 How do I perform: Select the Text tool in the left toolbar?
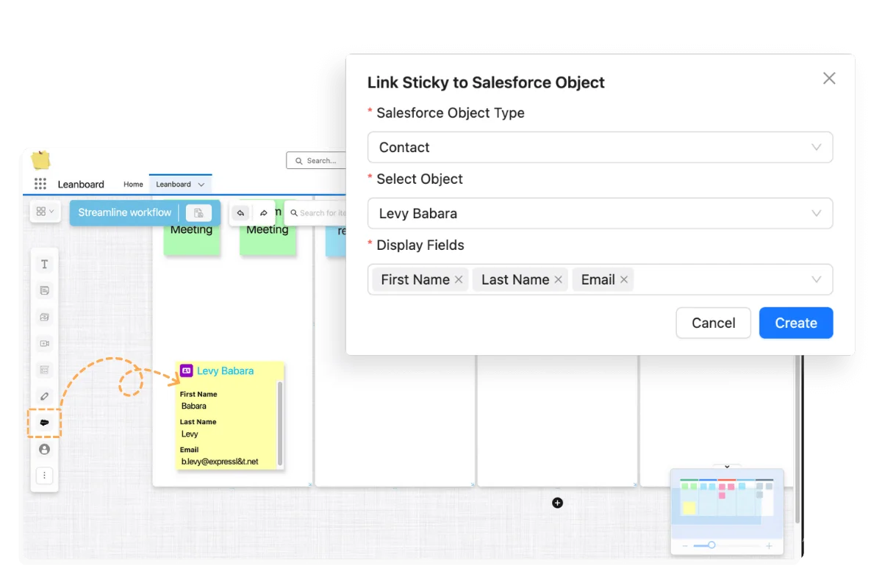[44, 264]
